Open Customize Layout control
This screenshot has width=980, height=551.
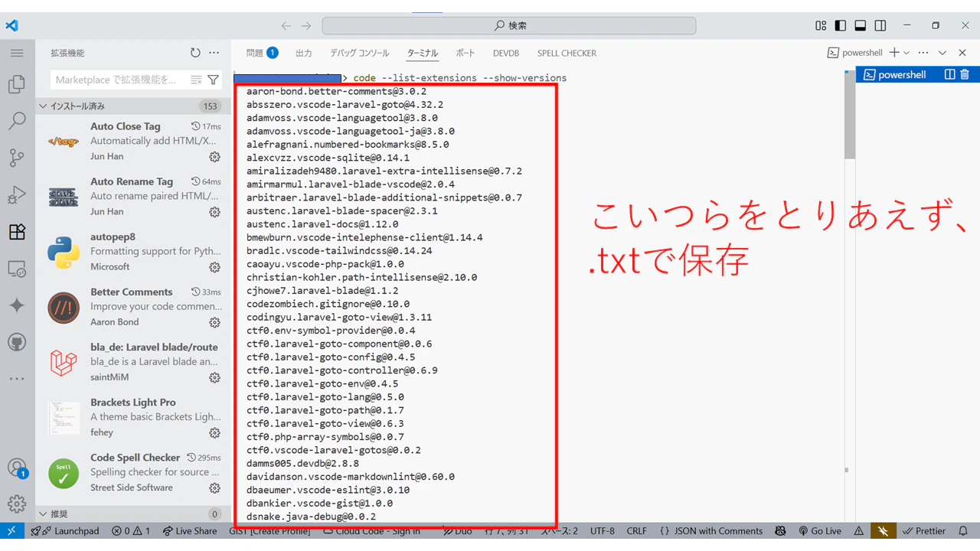point(821,25)
